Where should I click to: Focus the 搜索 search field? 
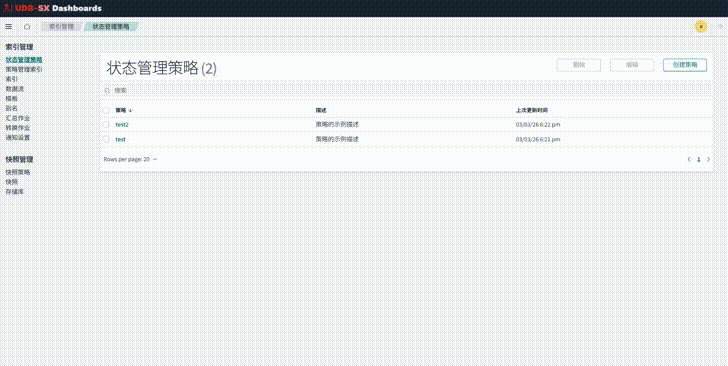point(407,90)
